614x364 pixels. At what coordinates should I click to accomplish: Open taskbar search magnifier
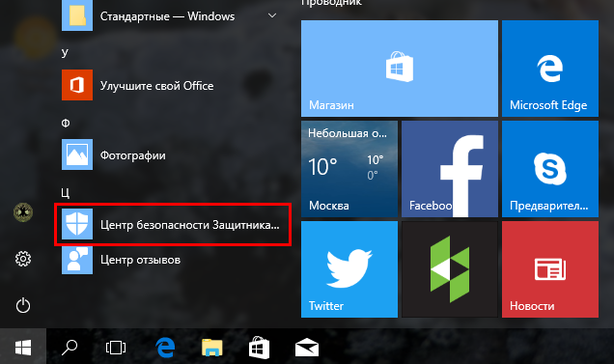pos(70,348)
